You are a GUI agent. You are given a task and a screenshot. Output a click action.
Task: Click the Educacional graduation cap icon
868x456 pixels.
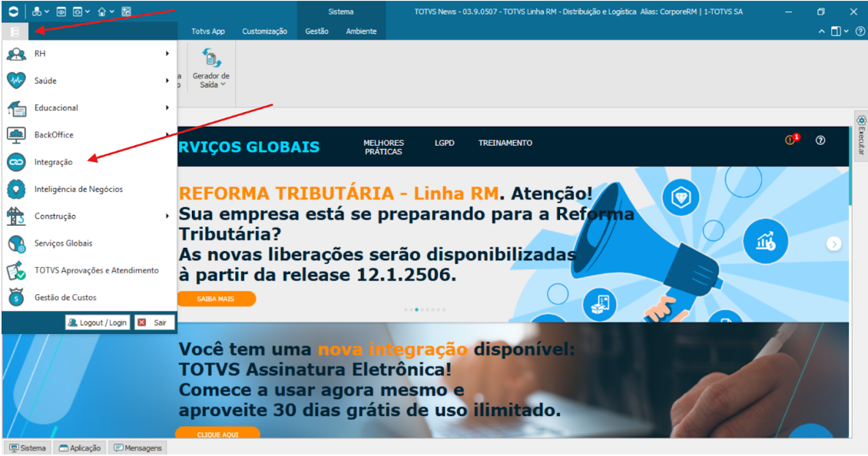click(x=16, y=108)
